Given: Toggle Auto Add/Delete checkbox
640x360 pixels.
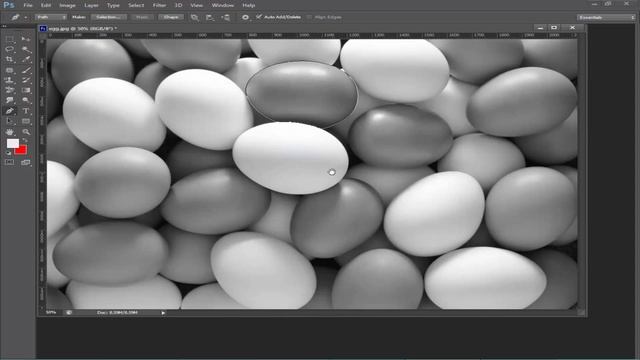Looking at the screenshot, I should tap(258, 17).
